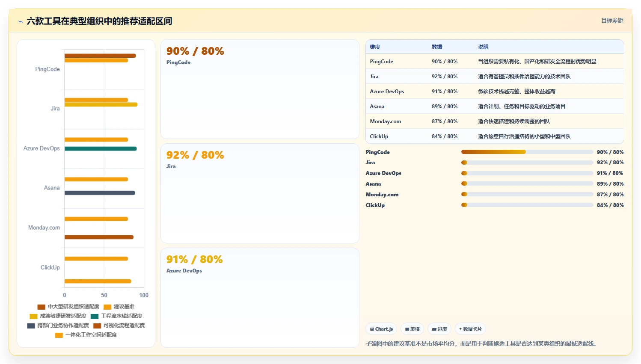Viewport: 641px width, 364px height.
Task: Click the 目标差距 label in header
Action: [612, 21]
